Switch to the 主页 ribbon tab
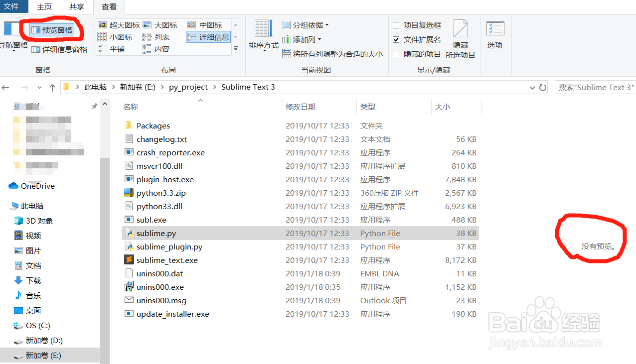The height and width of the screenshot is (364, 636). 44,7
